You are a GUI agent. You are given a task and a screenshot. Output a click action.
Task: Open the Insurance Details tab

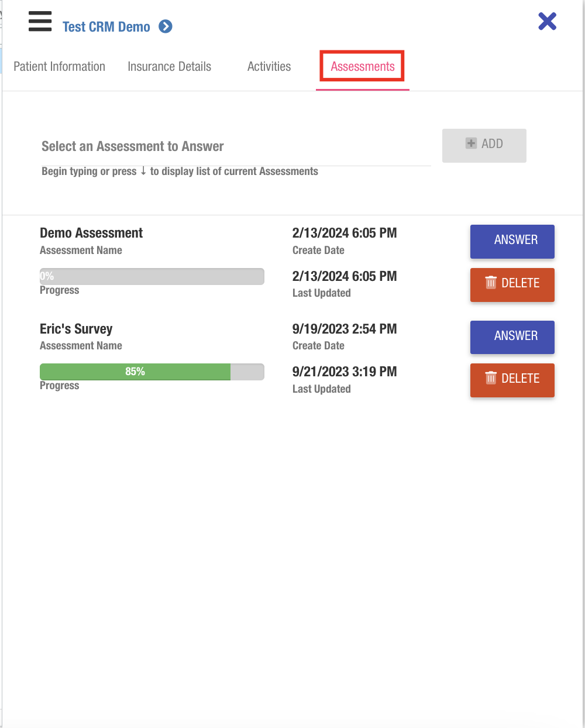(169, 67)
